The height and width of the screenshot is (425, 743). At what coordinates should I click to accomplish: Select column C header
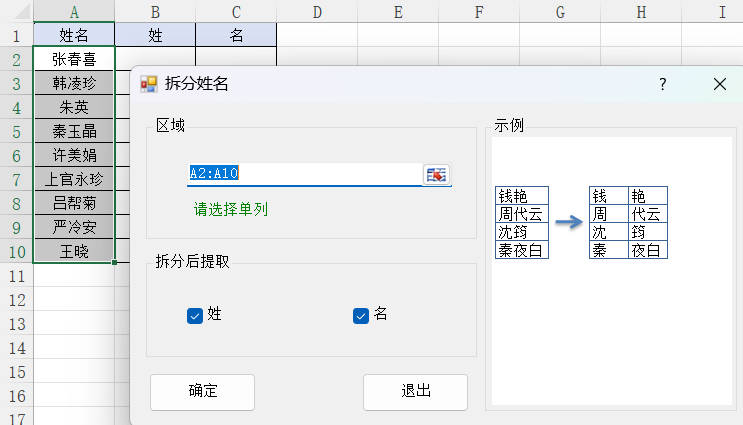click(x=236, y=12)
